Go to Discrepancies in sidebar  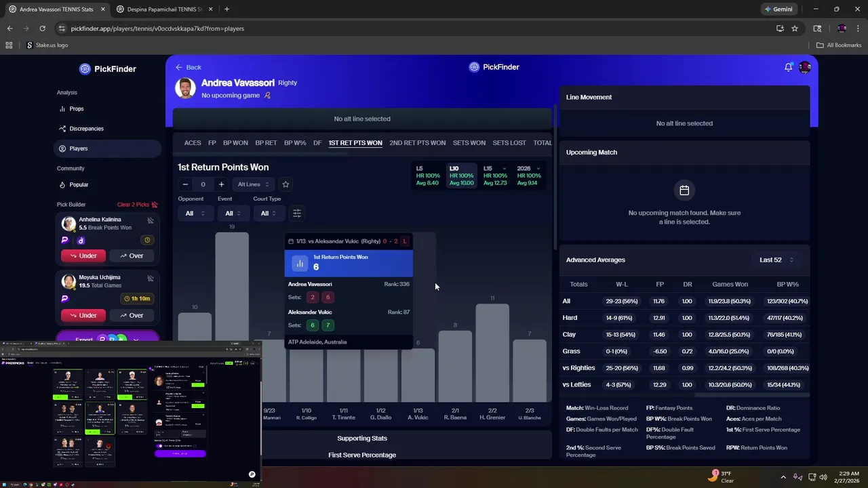point(108,129)
